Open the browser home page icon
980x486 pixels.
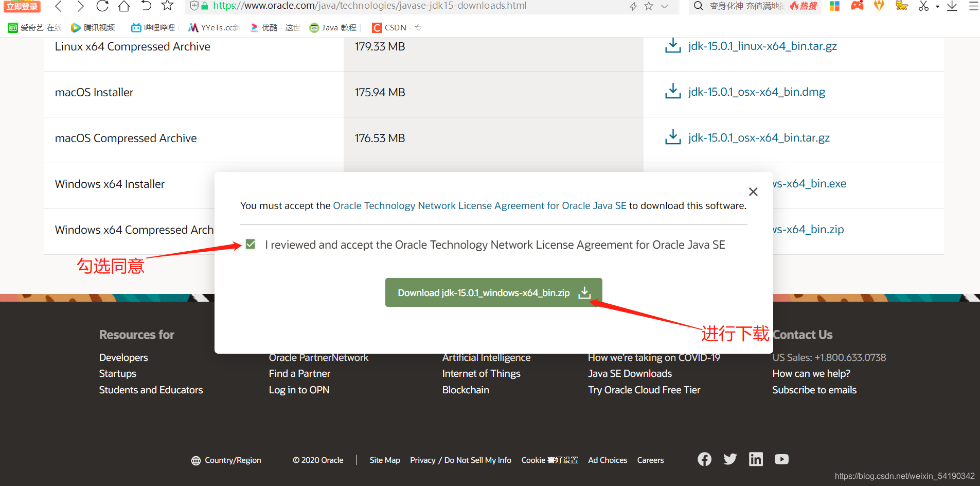(124, 6)
